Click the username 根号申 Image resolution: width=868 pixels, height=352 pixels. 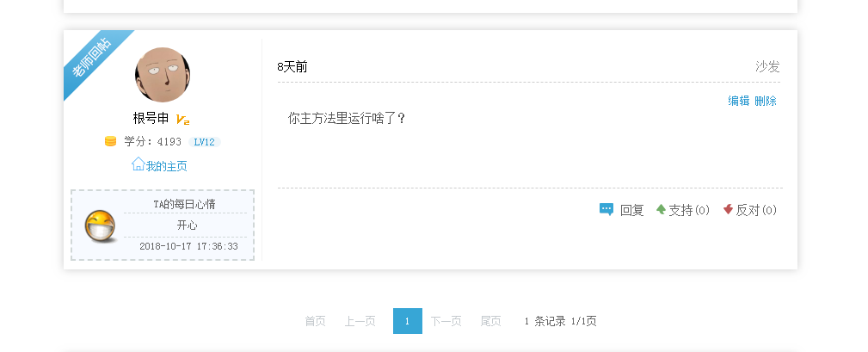[x=151, y=119]
